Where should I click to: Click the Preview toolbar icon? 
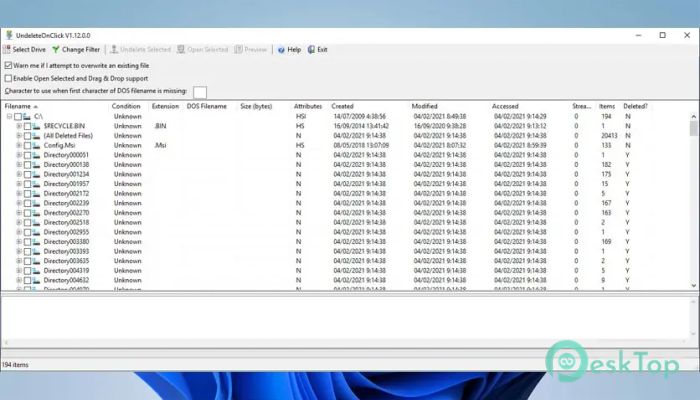point(238,50)
